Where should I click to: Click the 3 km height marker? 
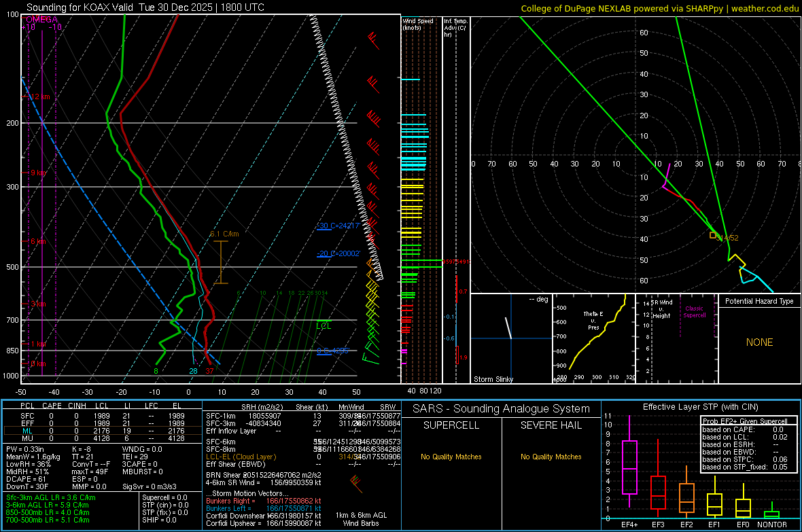[37, 304]
